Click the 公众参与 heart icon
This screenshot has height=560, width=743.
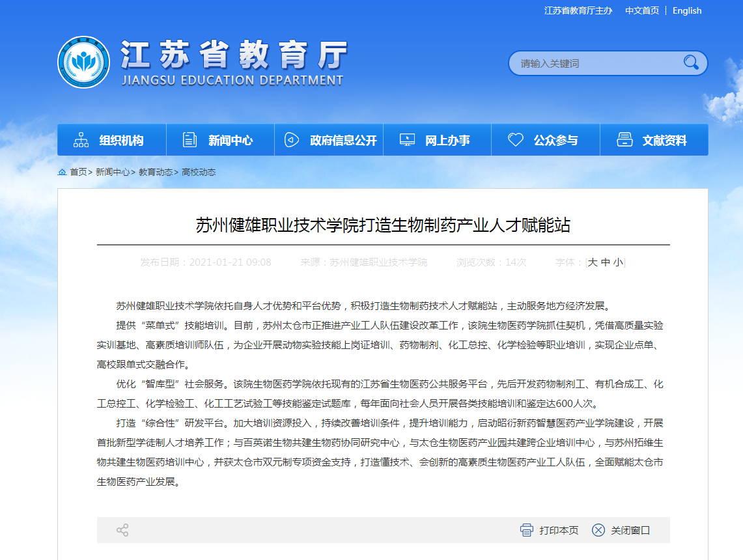coord(516,140)
